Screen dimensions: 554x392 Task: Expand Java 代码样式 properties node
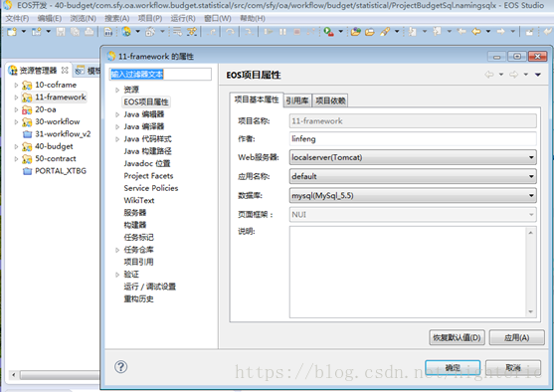tap(117, 139)
